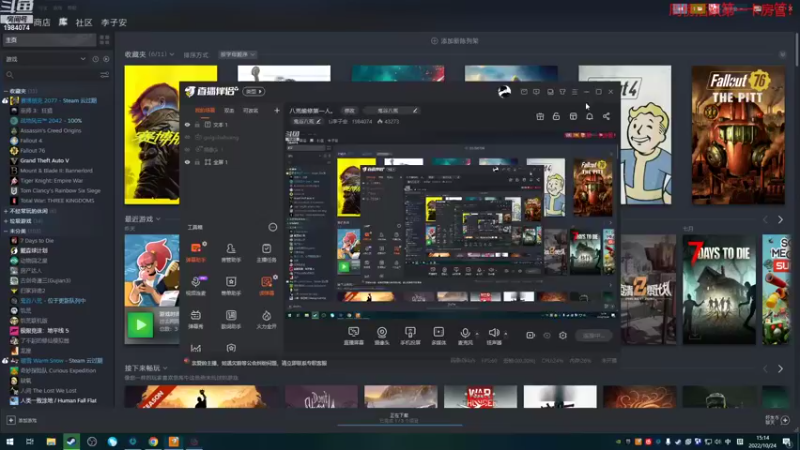Click the grey start-streaming button

(593, 335)
